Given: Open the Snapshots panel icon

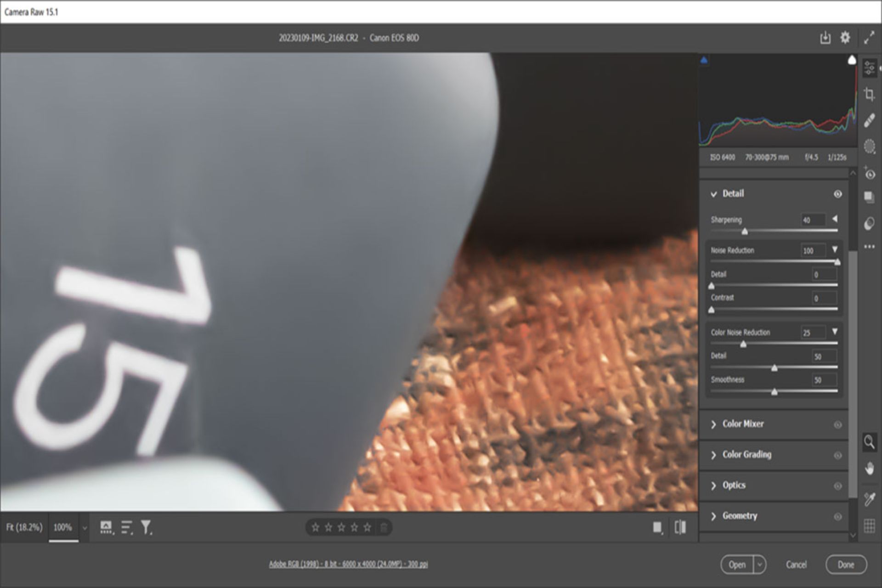Looking at the screenshot, I should pos(869,197).
